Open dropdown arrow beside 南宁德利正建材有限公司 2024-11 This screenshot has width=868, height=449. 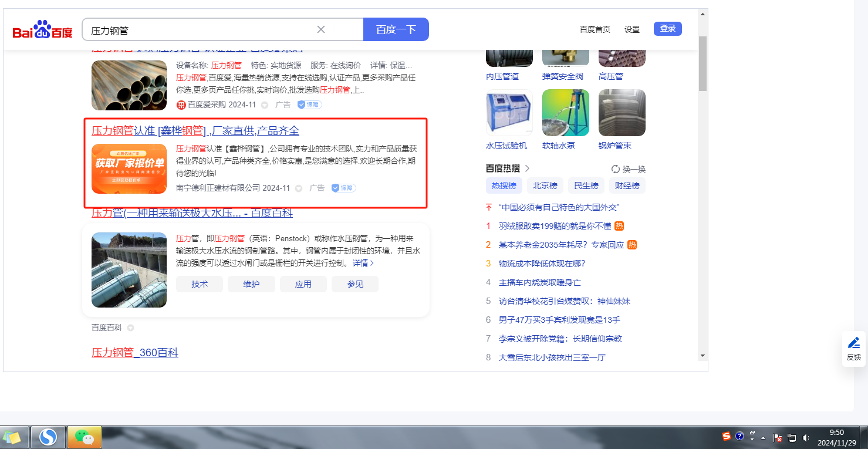tap(298, 188)
